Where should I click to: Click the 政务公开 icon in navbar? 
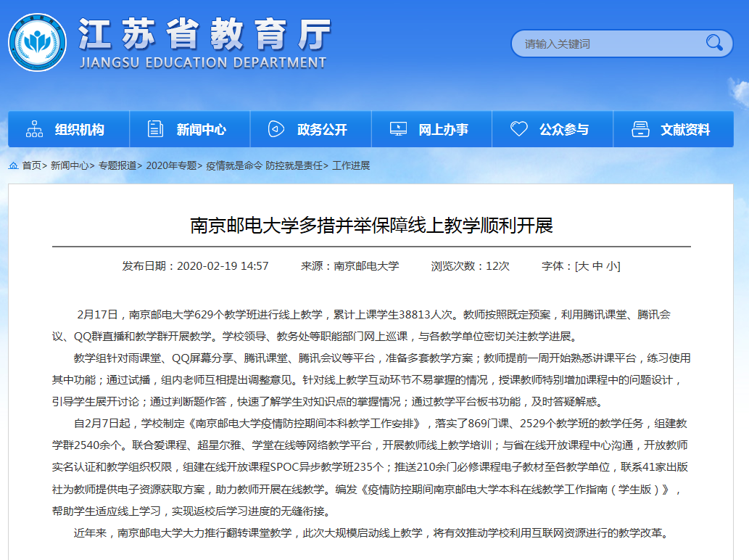click(x=276, y=130)
